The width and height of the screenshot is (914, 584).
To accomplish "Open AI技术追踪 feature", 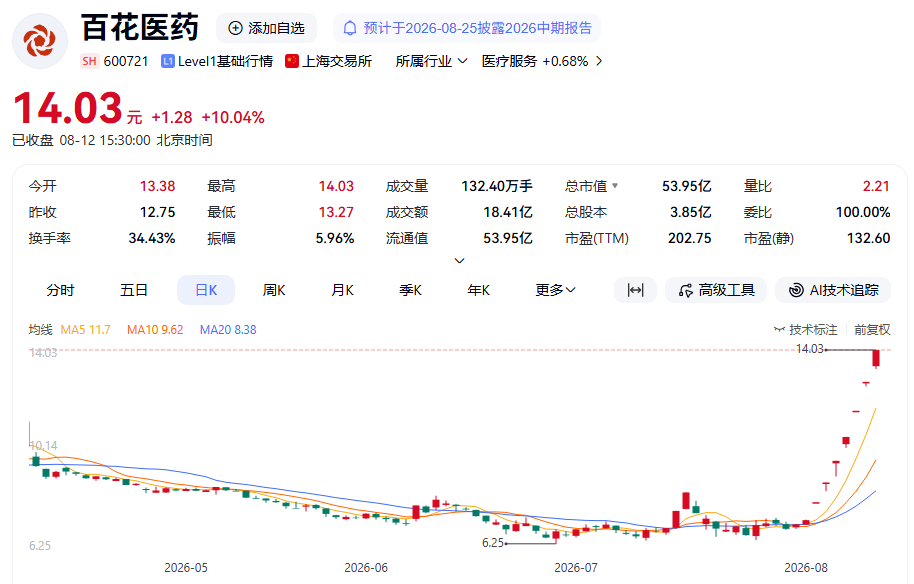I will 833,290.
